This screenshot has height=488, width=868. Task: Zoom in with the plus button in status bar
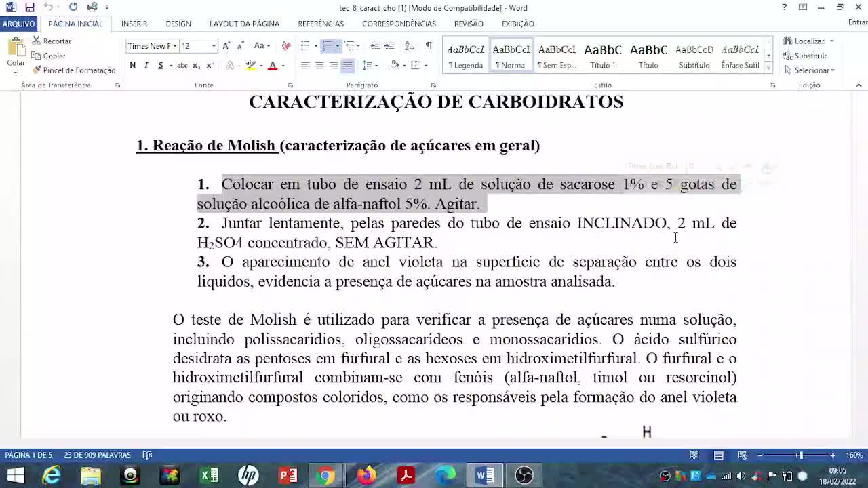point(833,455)
